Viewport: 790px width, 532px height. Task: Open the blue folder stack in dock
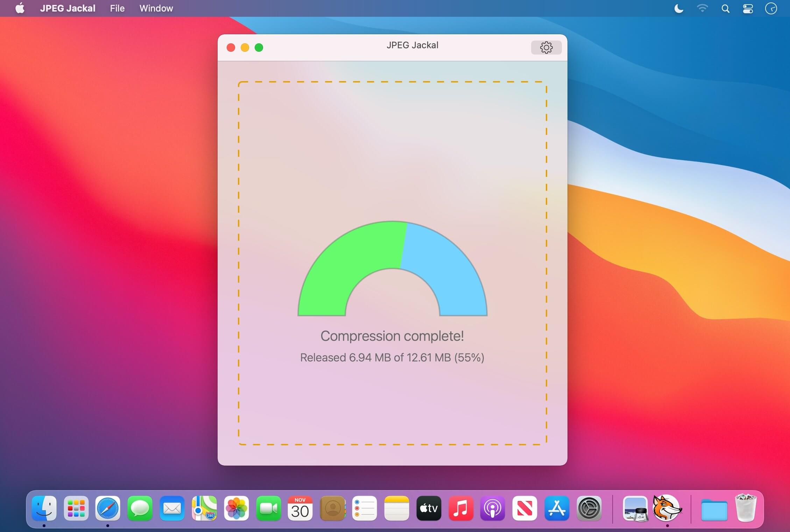pyautogui.click(x=714, y=510)
